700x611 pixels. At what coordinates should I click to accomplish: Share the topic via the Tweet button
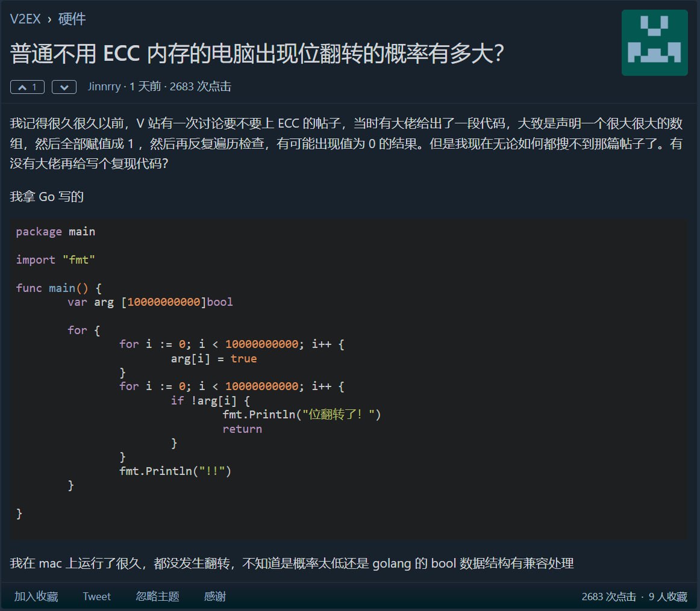[x=96, y=597]
